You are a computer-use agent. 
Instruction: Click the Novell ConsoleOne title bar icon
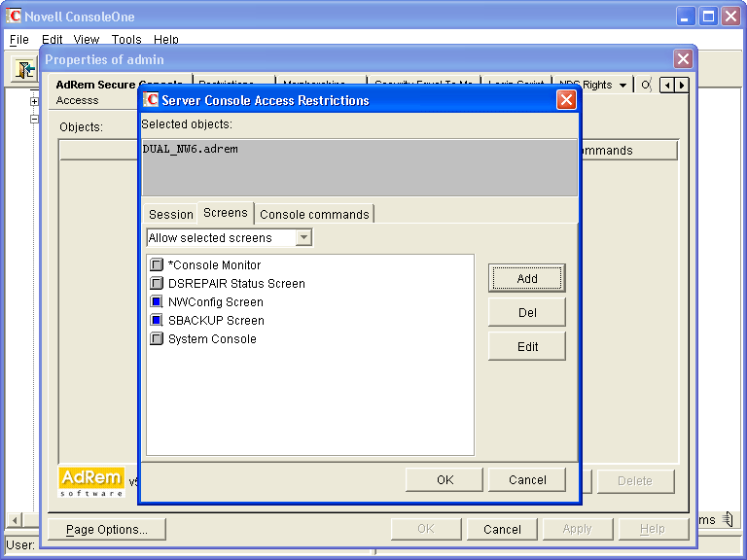point(14,16)
